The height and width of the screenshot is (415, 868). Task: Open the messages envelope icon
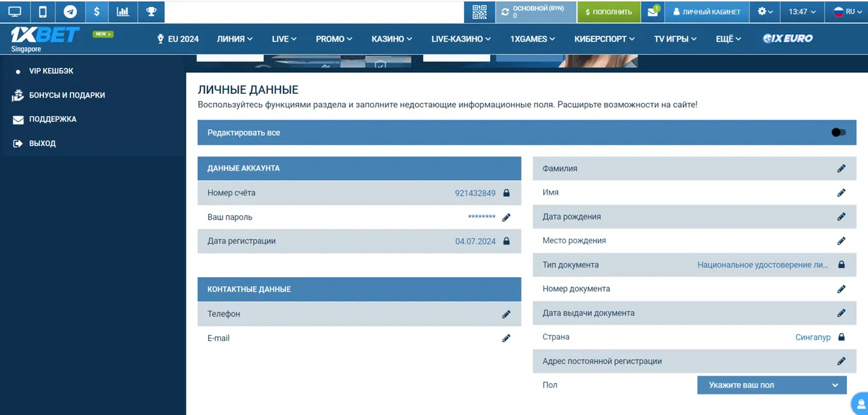coord(652,11)
